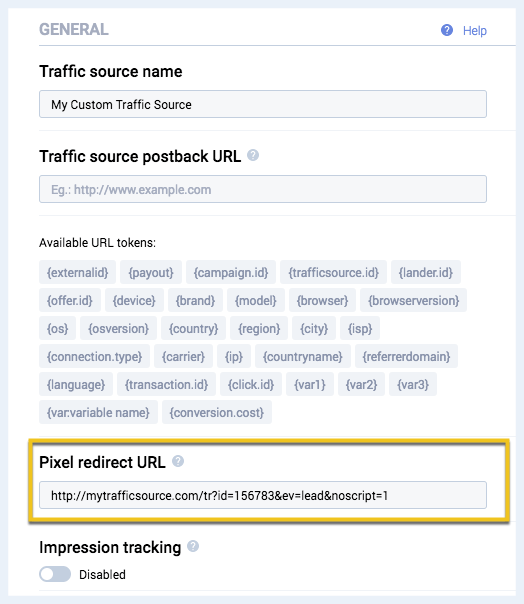Click the {var1} token
This screenshot has width=524, height=604.
point(310,384)
